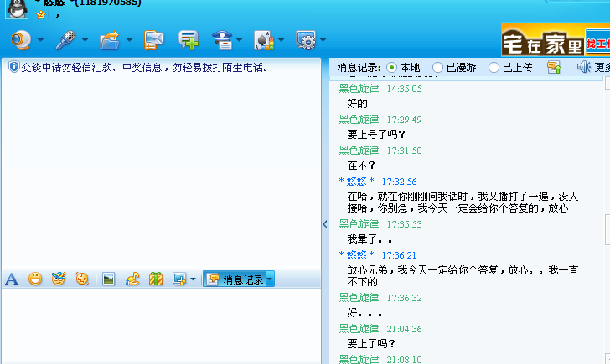Launch games with spade card icon
The width and height of the screenshot is (610, 364).
[x=264, y=40]
